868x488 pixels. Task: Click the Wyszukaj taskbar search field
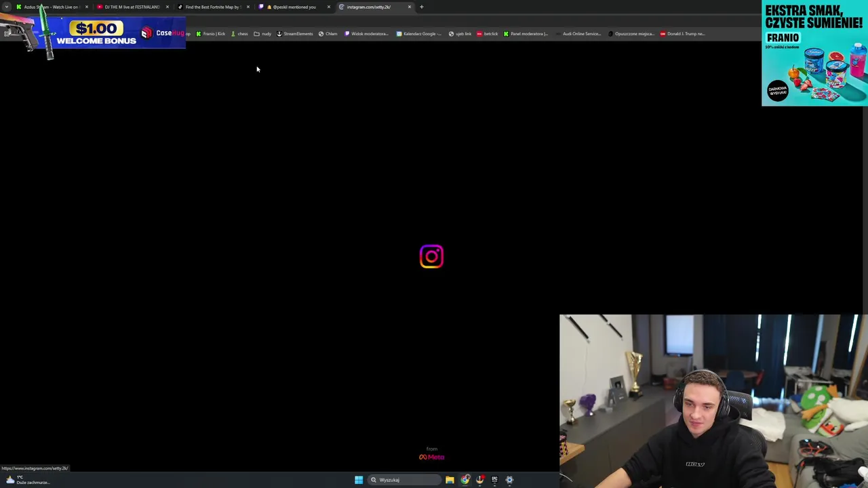pyautogui.click(x=403, y=480)
